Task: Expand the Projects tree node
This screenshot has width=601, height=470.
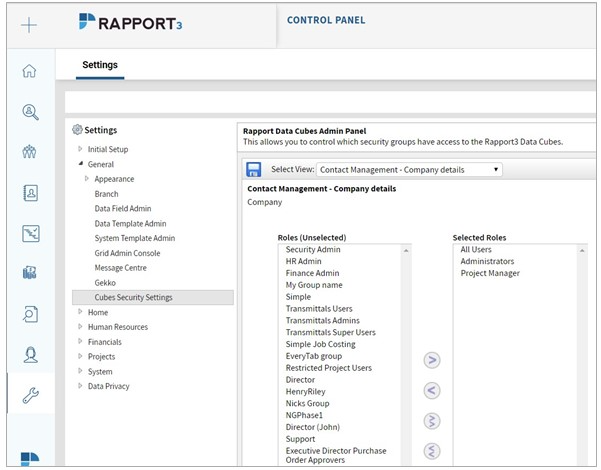Action: pyautogui.click(x=80, y=356)
